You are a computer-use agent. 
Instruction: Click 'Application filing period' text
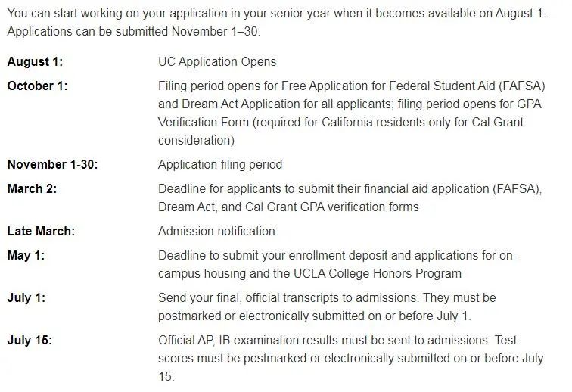220,165
